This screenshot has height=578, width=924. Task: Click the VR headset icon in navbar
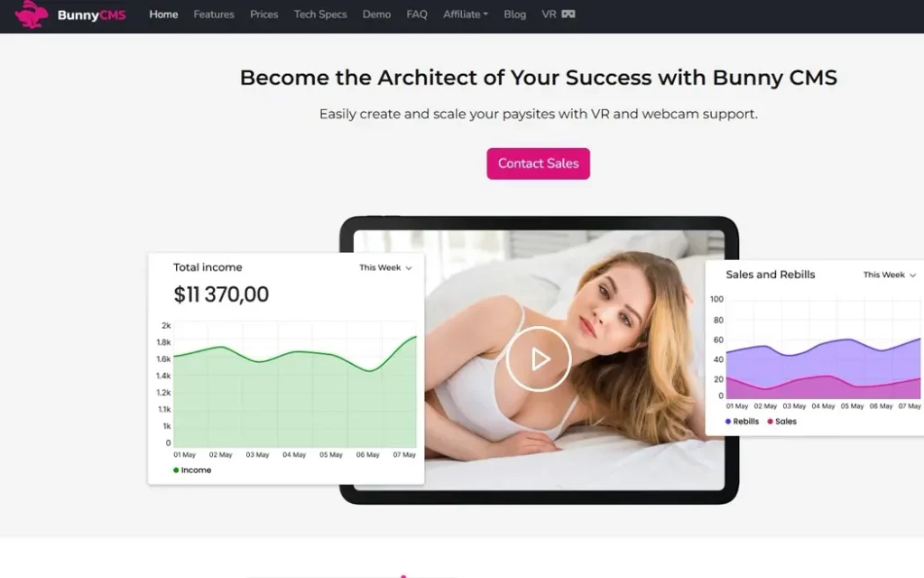tap(568, 14)
